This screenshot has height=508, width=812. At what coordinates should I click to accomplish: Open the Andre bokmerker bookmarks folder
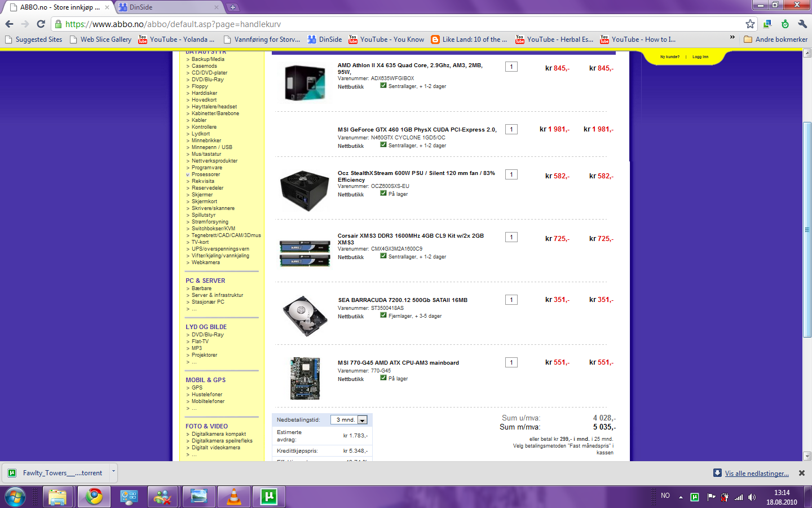point(775,40)
